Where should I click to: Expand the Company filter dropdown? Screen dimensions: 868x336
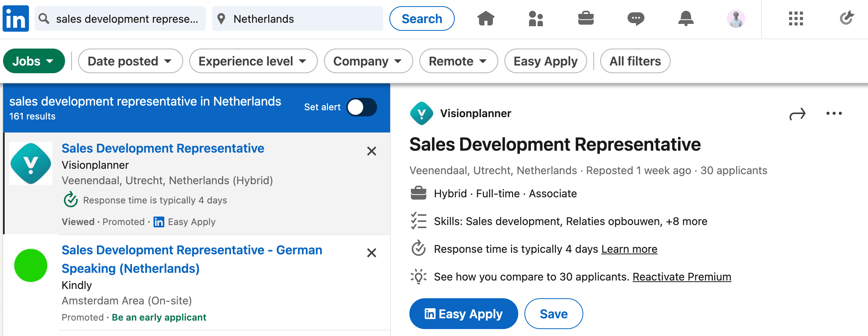click(x=369, y=61)
